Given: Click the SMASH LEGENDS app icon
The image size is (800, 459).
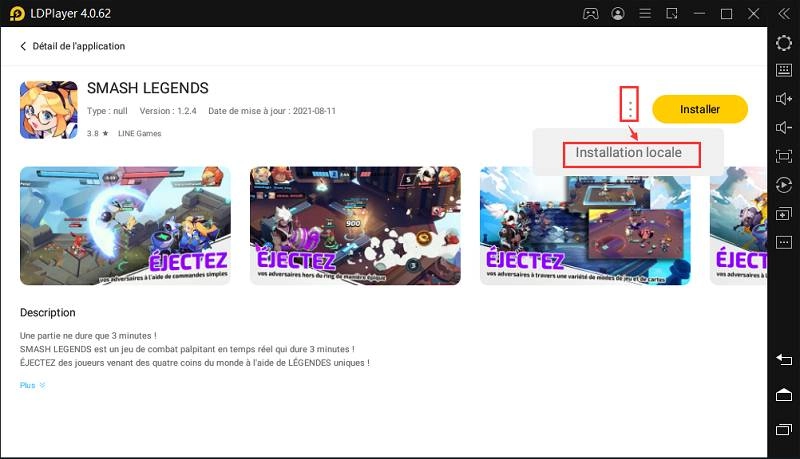Looking at the screenshot, I should click(48, 110).
